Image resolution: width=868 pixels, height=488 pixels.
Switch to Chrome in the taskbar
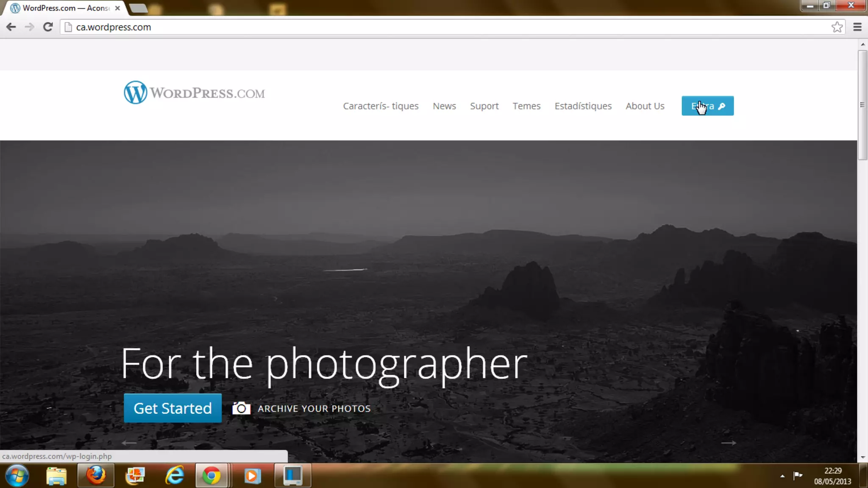pos(211,476)
